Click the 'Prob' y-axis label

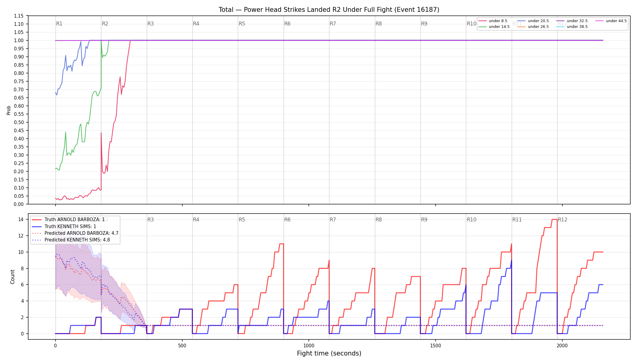[x=9, y=110]
